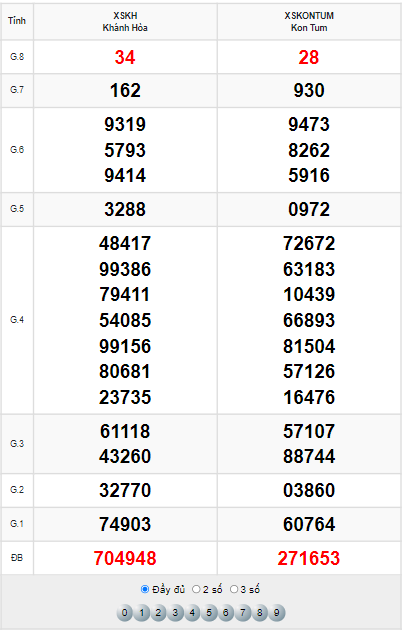Click the digit 8 filter ball

point(260,612)
